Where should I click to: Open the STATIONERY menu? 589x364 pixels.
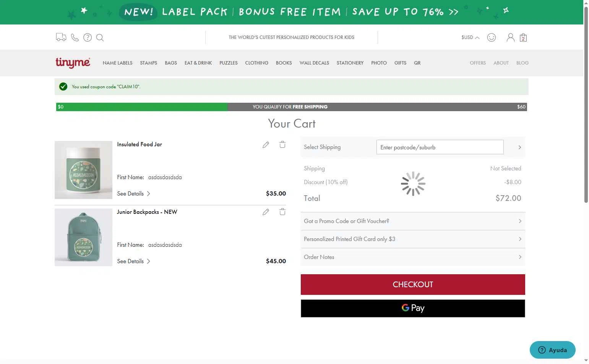coord(350,63)
